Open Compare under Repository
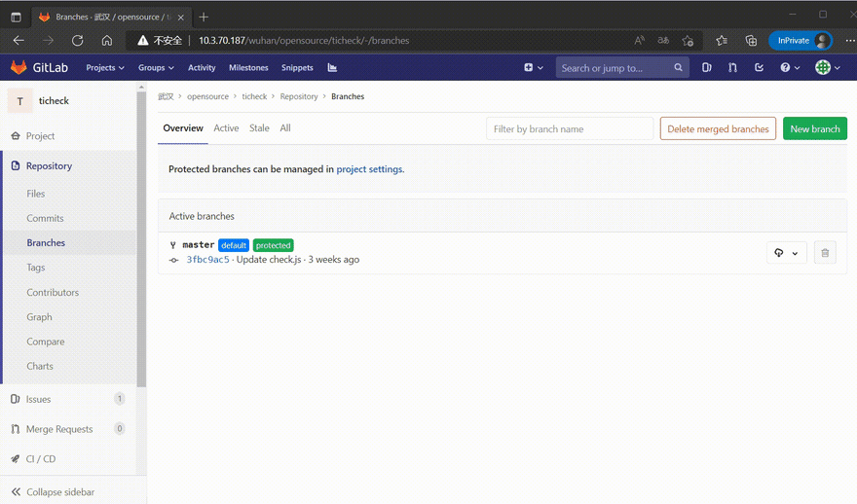 click(46, 342)
